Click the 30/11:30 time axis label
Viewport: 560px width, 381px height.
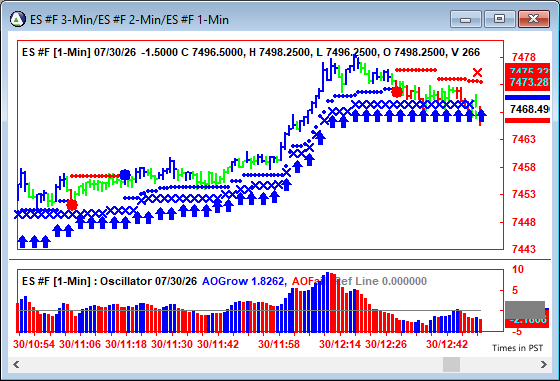point(172,344)
